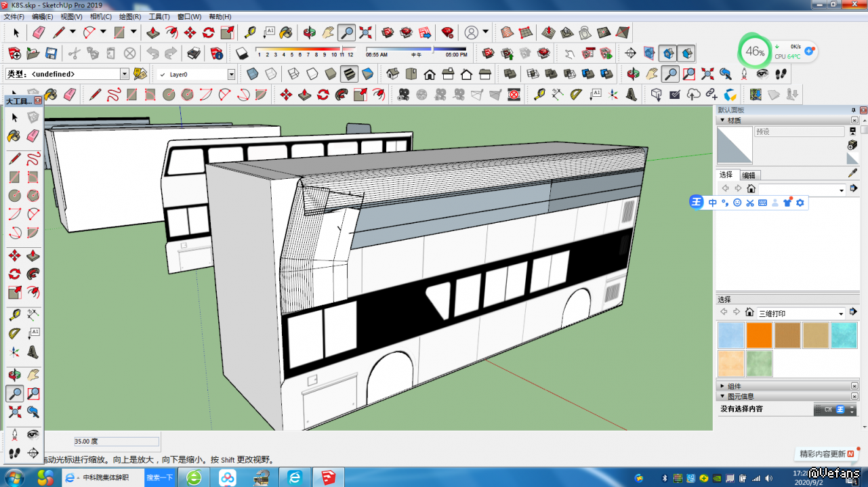The image size is (868, 487).
Task: Click the Zoom Extents icon
Action: 365,33
